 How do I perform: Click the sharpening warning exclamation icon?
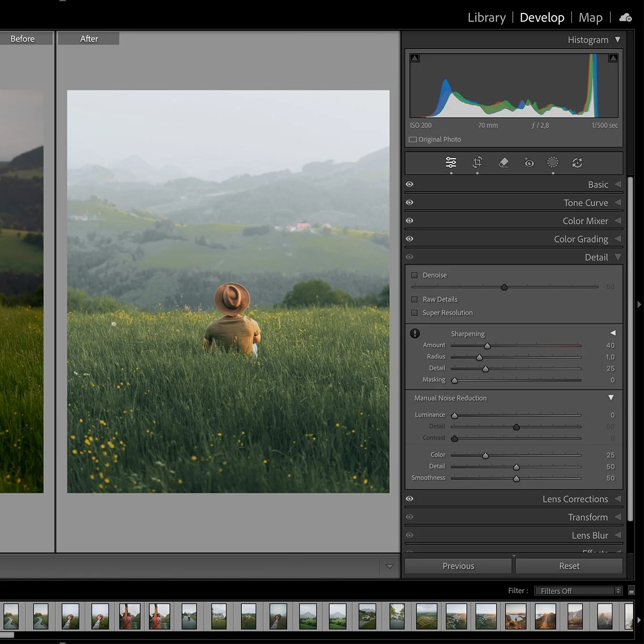coord(415,333)
